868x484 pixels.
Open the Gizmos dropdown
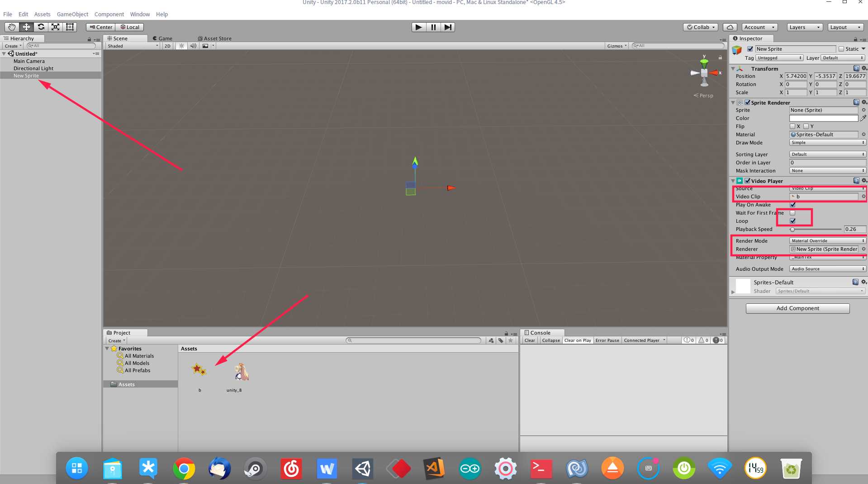pyautogui.click(x=617, y=46)
